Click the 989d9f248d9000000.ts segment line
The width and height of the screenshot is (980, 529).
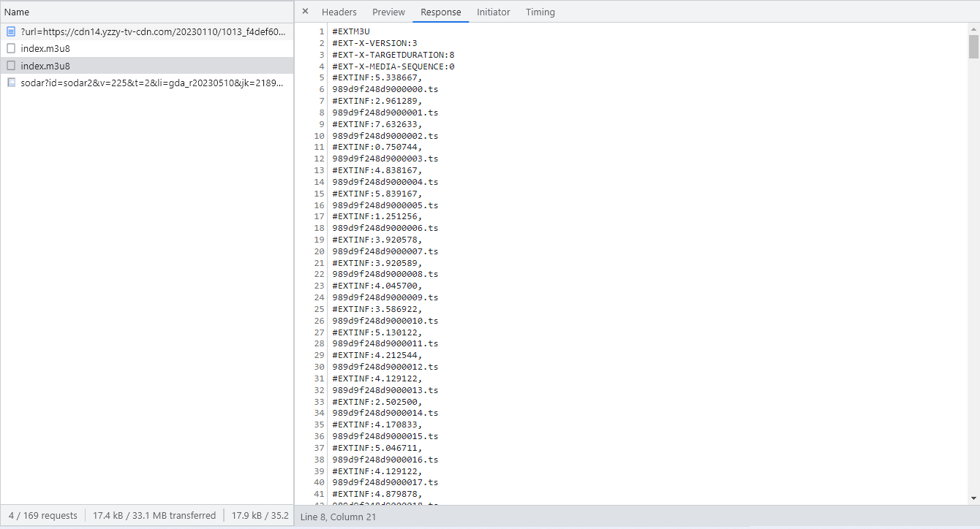click(x=385, y=89)
